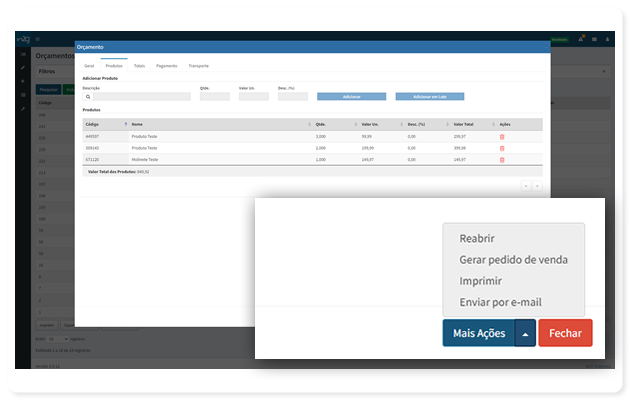Choose Gerar pedido de venda menu entry
The height and width of the screenshot is (400, 630).
pyautogui.click(x=513, y=260)
